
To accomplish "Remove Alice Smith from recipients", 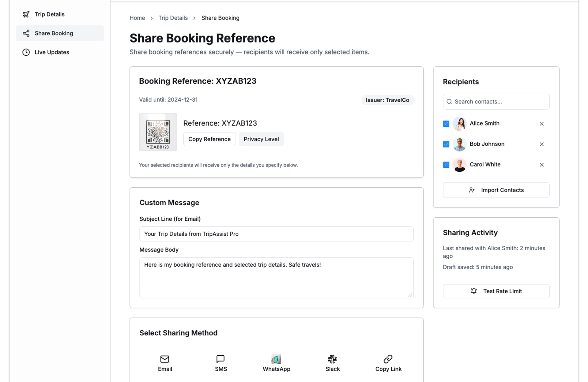I will pyautogui.click(x=541, y=124).
